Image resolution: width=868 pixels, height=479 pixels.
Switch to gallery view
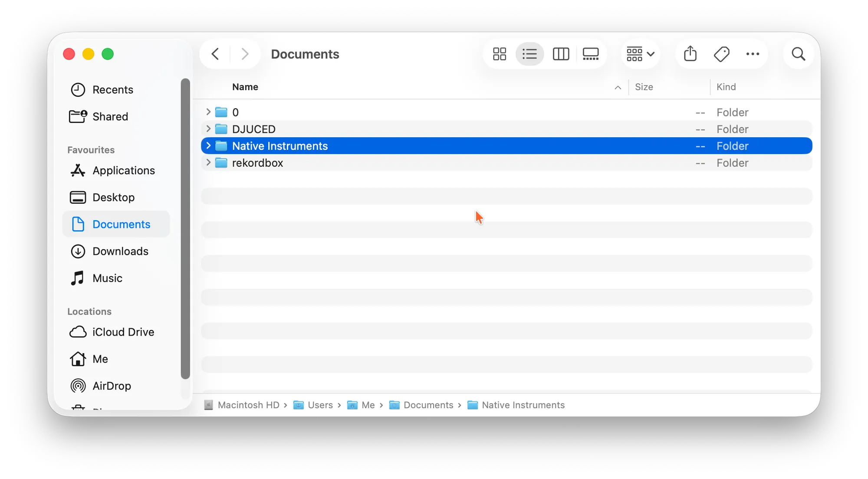click(590, 54)
